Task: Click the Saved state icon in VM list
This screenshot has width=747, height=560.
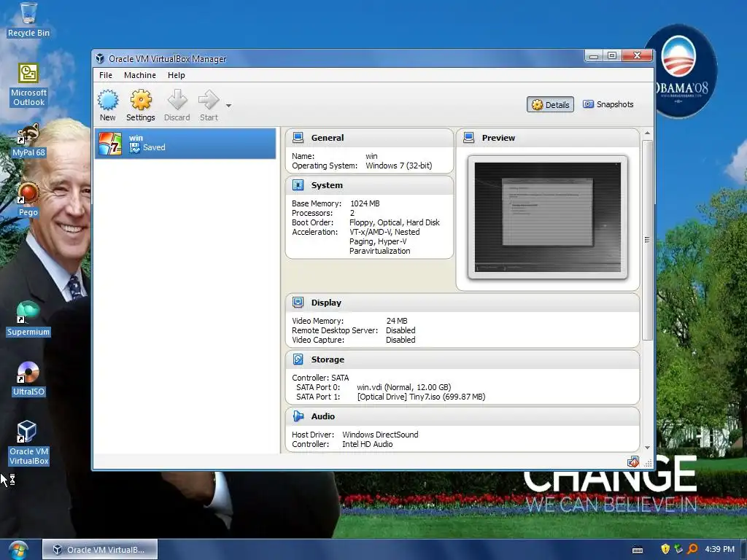Action: click(x=134, y=148)
